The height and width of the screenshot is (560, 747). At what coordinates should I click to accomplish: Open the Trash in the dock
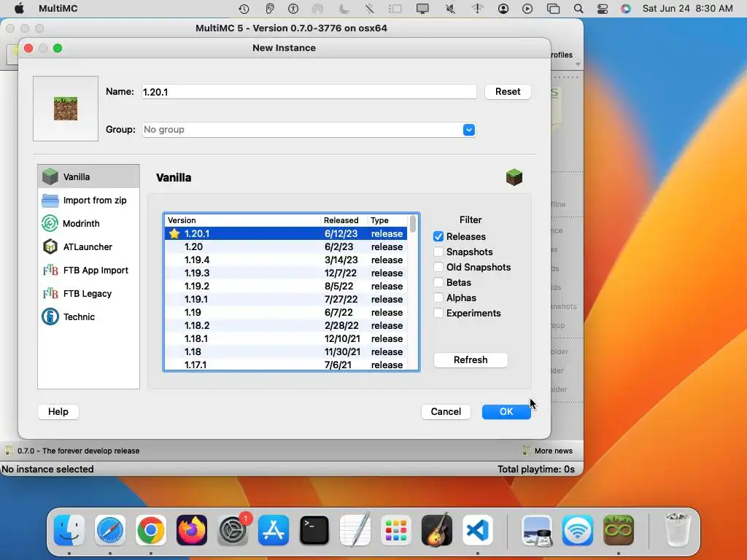[677, 529]
